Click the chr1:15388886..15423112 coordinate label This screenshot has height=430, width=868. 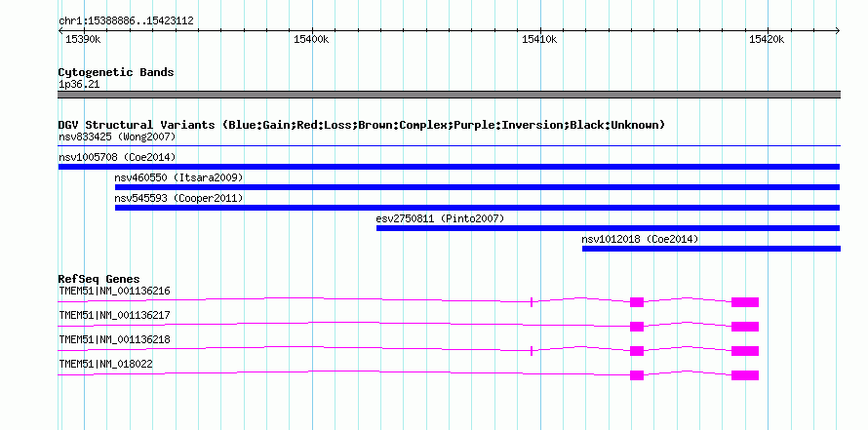[126, 20]
